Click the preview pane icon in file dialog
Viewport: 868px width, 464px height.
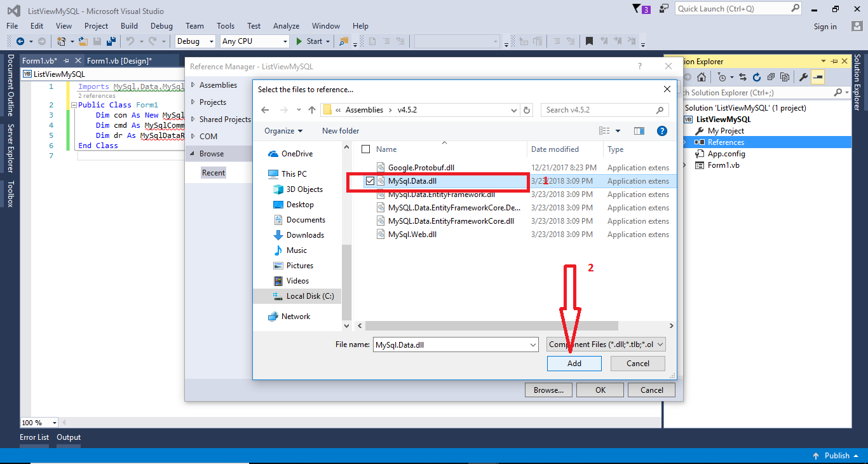(639, 131)
